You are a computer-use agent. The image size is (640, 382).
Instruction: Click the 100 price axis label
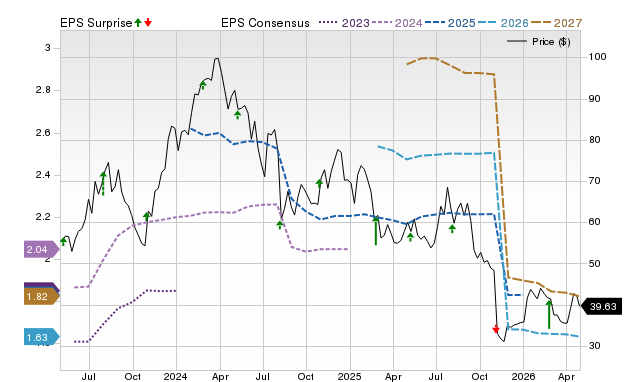point(597,57)
